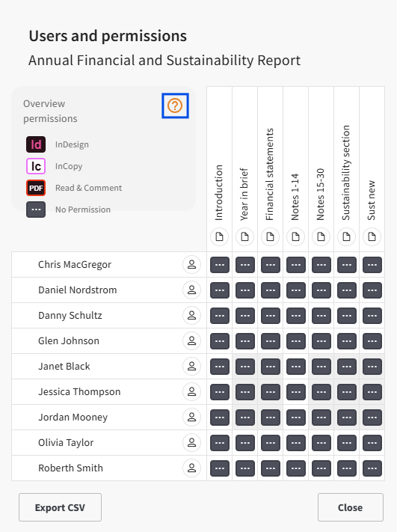
Task: Click the document icon under Financial statements
Action: click(x=270, y=236)
